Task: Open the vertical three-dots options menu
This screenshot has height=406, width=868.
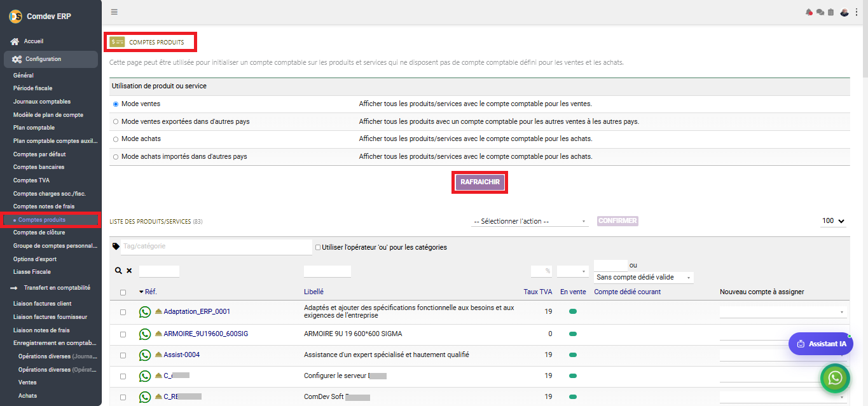Action: [x=857, y=12]
